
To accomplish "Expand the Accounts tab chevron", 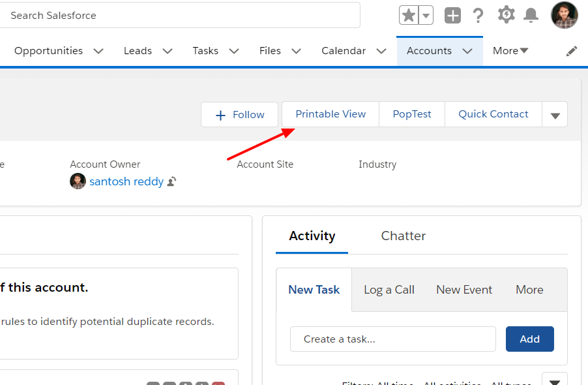I will coord(467,51).
